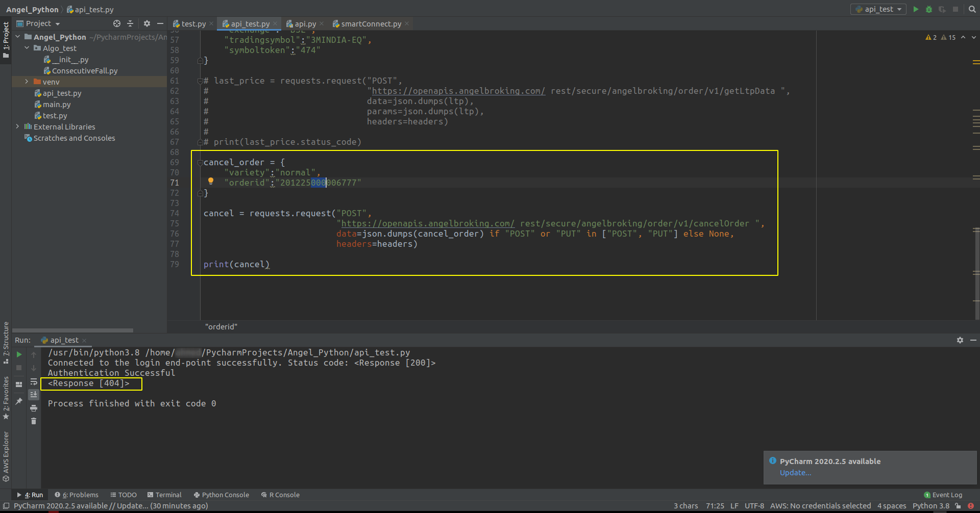Image resolution: width=980 pixels, height=513 pixels.
Task: Open the TODO tool window
Action: (x=124, y=495)
